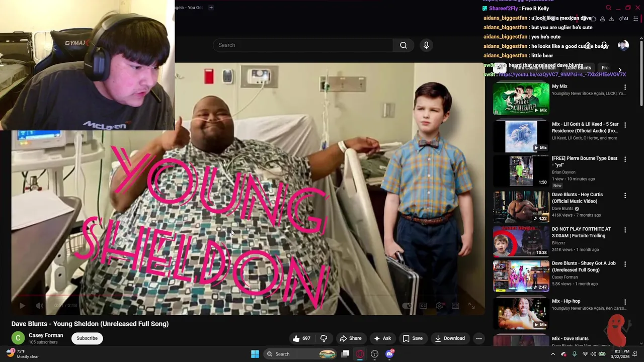Image resolution: width=644 pixels, height=362 pixels.
Task: Open 'Shuey Got A Job' video title
Action: [x=584, y=266]
